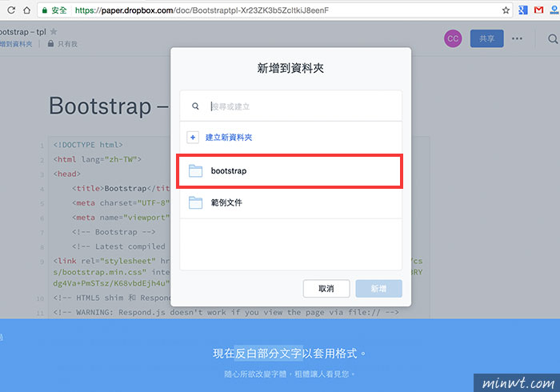Go to the browser home icon

click(x=26, y=10)
